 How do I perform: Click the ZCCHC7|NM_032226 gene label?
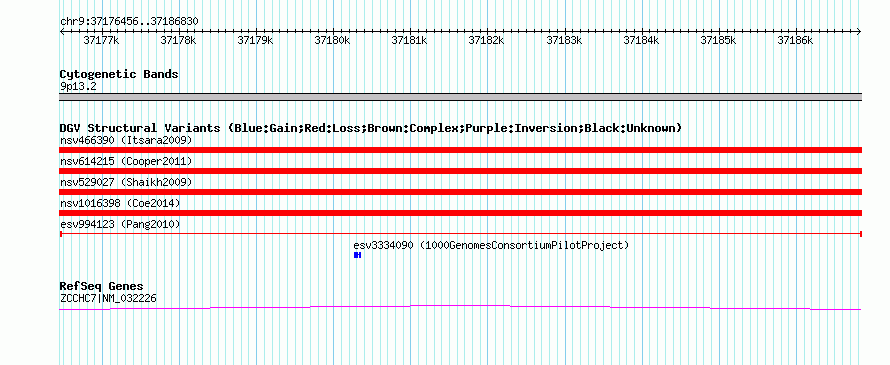click(108, 299)
